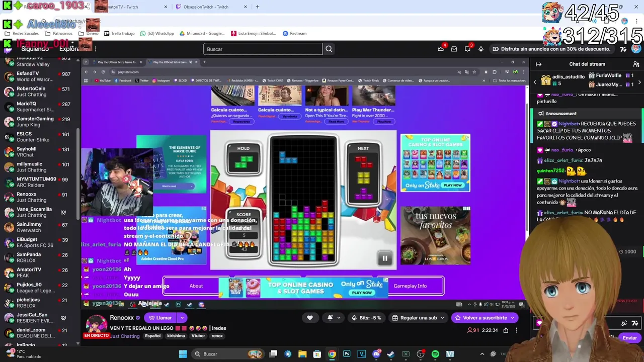Open Discord from the taskbar
Screen dimensions: 644x362
tap(376, 354)
